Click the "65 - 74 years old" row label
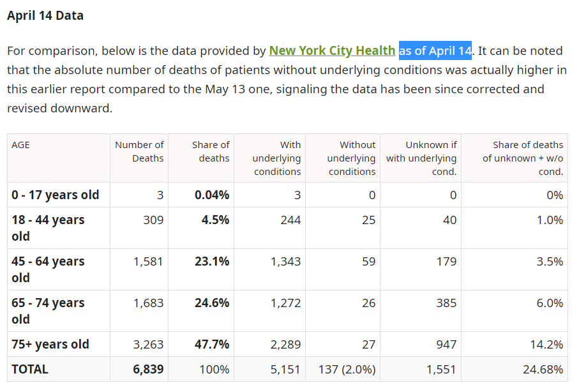The width and height of the screenshot is (579, 392). tap(48, 311)
